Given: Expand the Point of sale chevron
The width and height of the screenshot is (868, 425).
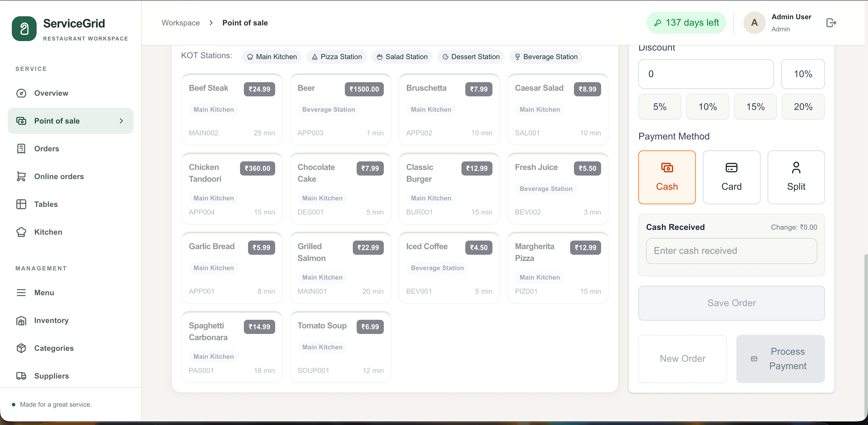Looking at the screenshot, I should 121,121.
